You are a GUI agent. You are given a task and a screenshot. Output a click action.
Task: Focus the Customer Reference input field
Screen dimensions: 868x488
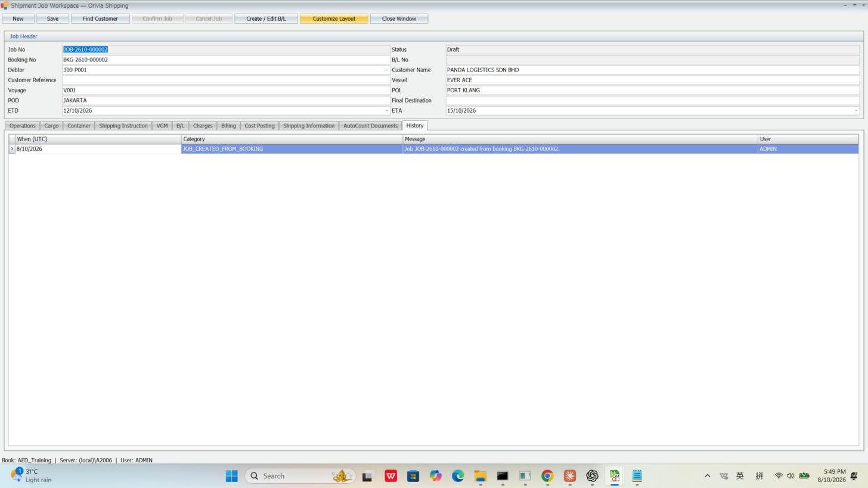tap(226, 80)
